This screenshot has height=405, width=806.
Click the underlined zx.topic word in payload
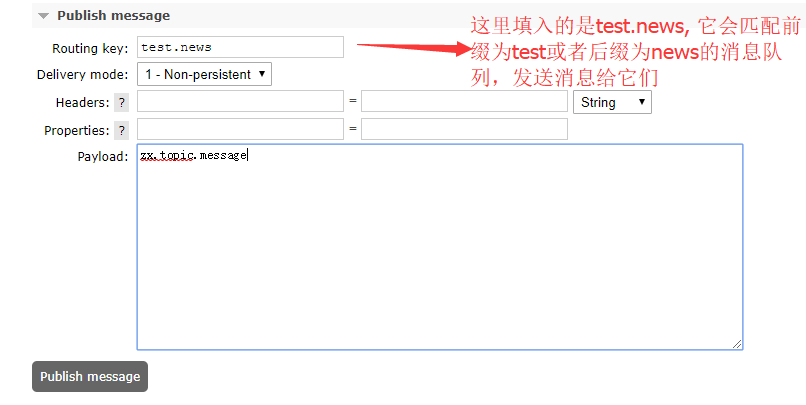(167, 155)
